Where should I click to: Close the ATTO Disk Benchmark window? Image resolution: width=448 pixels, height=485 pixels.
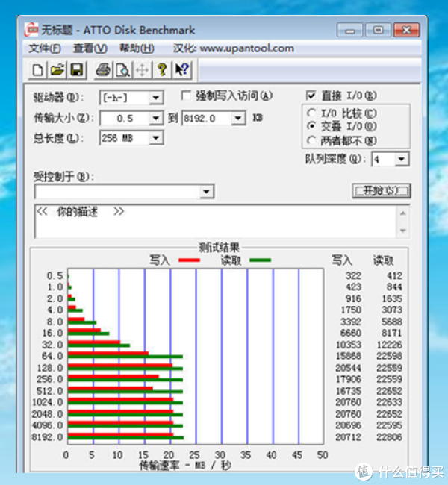[x=406, y=31]
